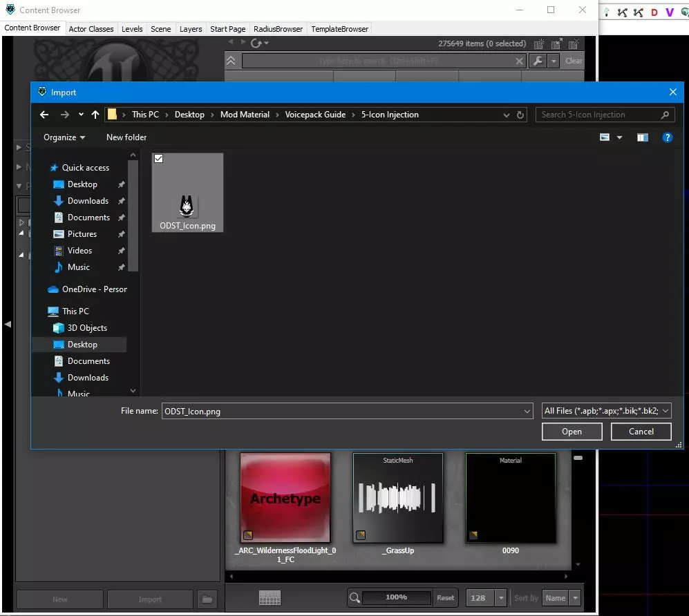Image resolution: width=689 pixels, height=616 pixels.
Task: Open the file dialog Help icon
Action: click(x=667, y=137)
